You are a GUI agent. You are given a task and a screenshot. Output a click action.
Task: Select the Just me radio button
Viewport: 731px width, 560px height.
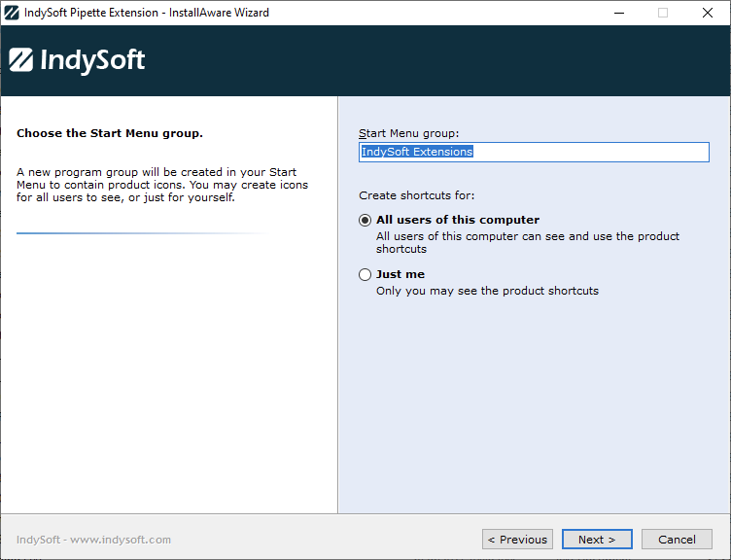click(365, 274)
